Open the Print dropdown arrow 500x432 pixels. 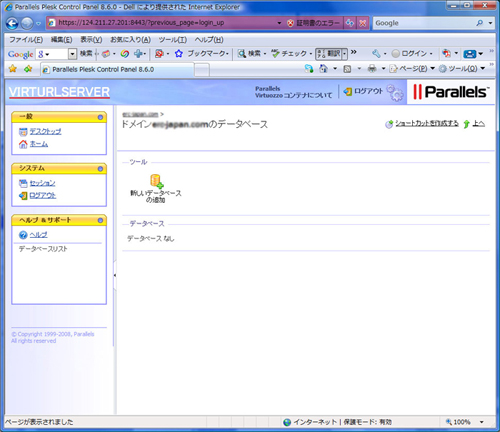point(383,69)
